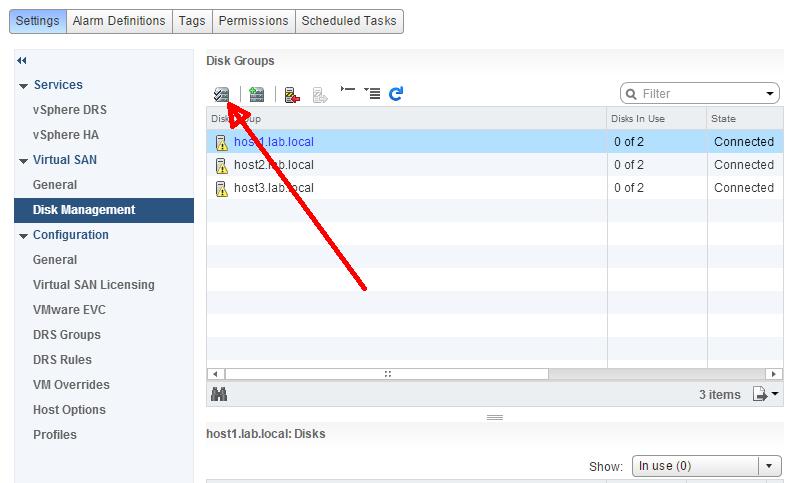Viewport: 794px width, 483px height.
Task: Open Profiles settings
Action: click(x=55, y=435)
